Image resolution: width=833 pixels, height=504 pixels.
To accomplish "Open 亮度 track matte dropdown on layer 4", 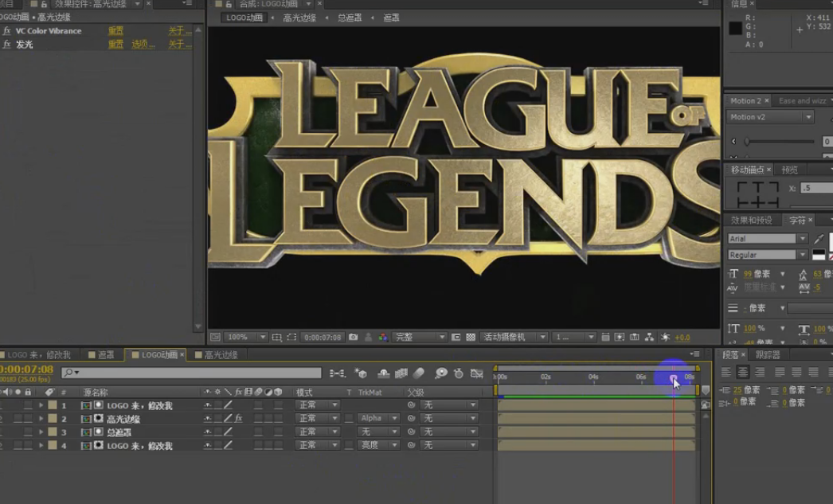I will pyautogui.click(x=377, y=446).
